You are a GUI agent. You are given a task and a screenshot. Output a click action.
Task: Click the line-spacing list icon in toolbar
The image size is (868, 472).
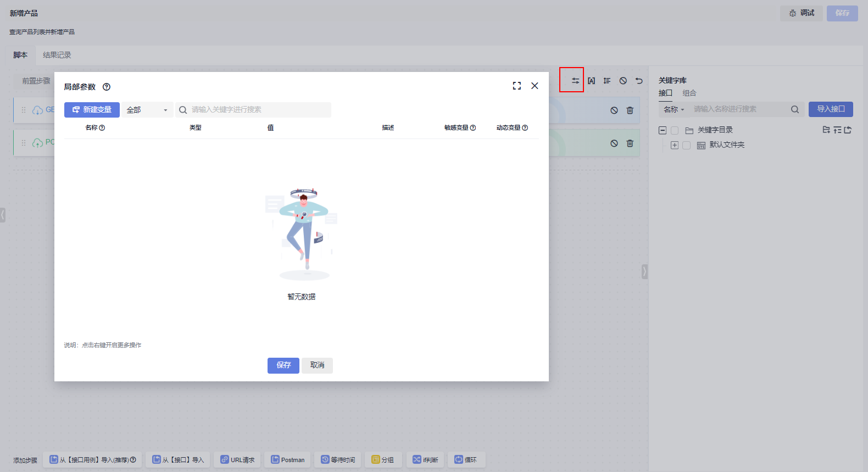[x=607, y=81]
